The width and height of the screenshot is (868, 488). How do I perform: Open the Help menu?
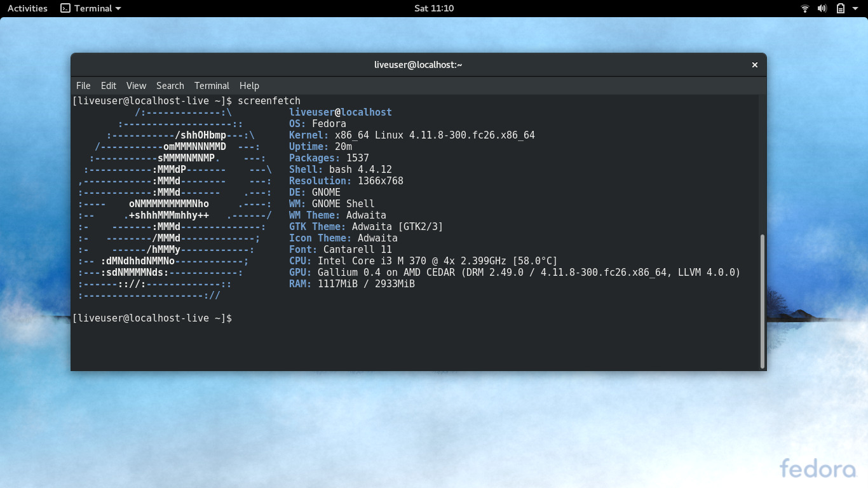tap(249, 86)
